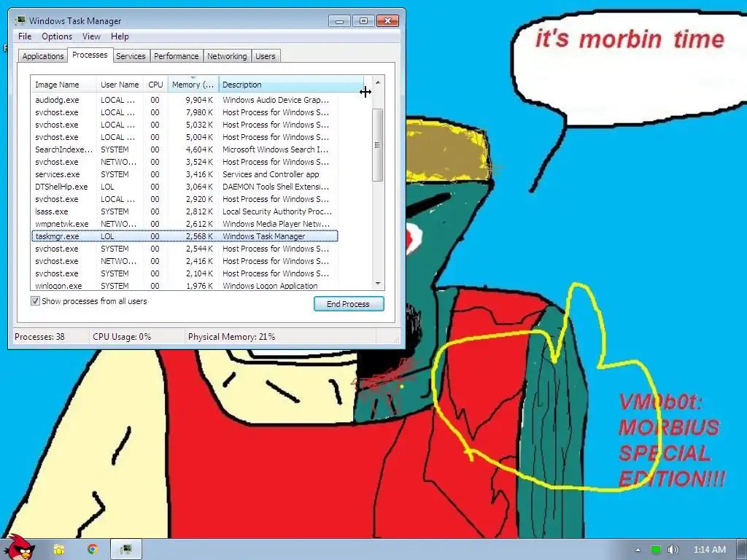Minimize the Task Manager window
Screen dimensions: 747x560
[x=339, y=21]
